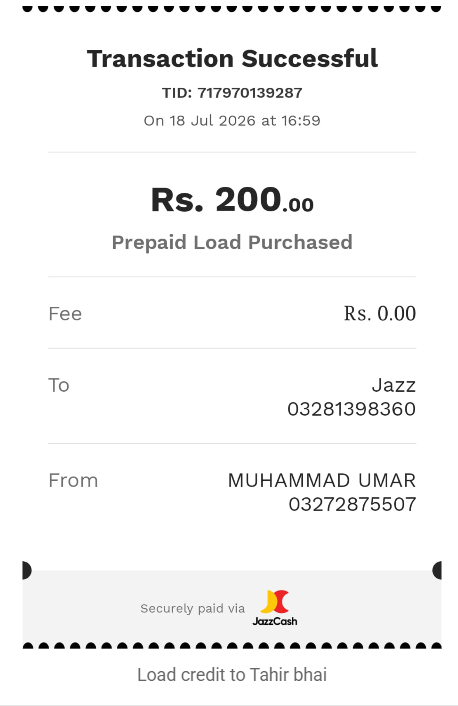Click the right receipt notch cutout

tap(437, 570)
